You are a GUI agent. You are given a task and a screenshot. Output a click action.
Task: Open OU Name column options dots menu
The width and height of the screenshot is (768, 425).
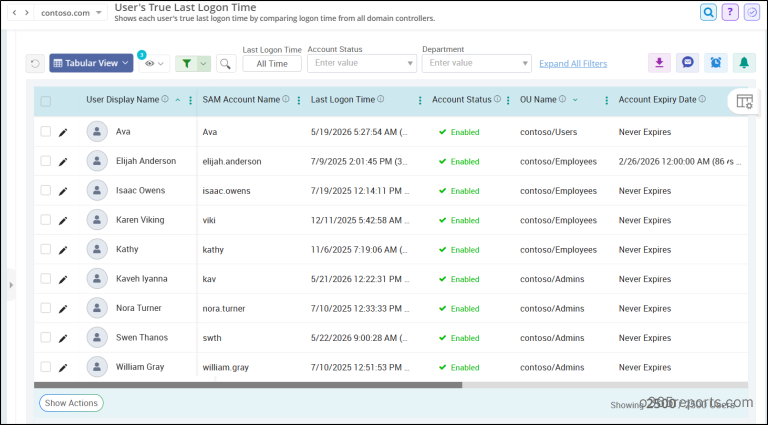click(x=606, y=100)
